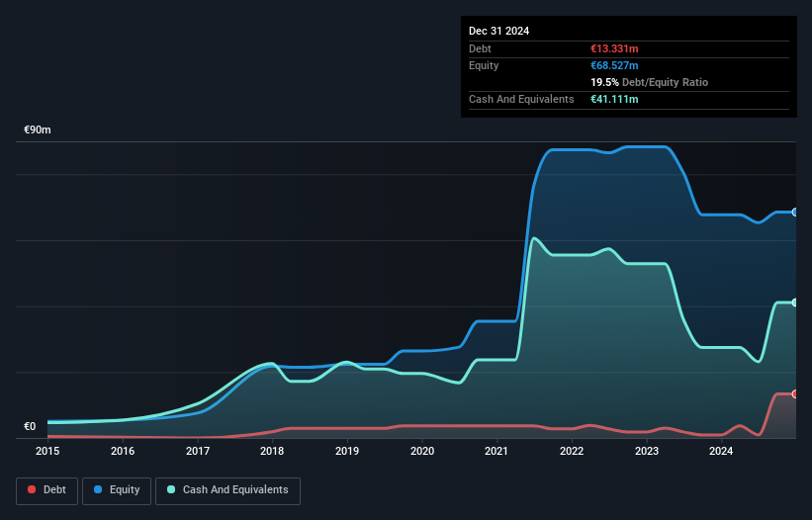Click the Equity row label in tooltip
This screenshot has width=812, height=520.
(x=484, y=65)
